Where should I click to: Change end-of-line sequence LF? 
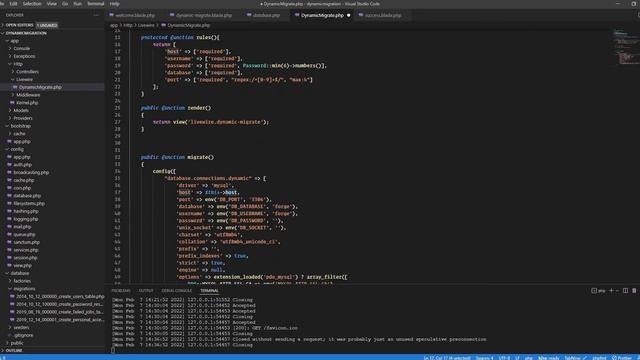tap(517, 358)
